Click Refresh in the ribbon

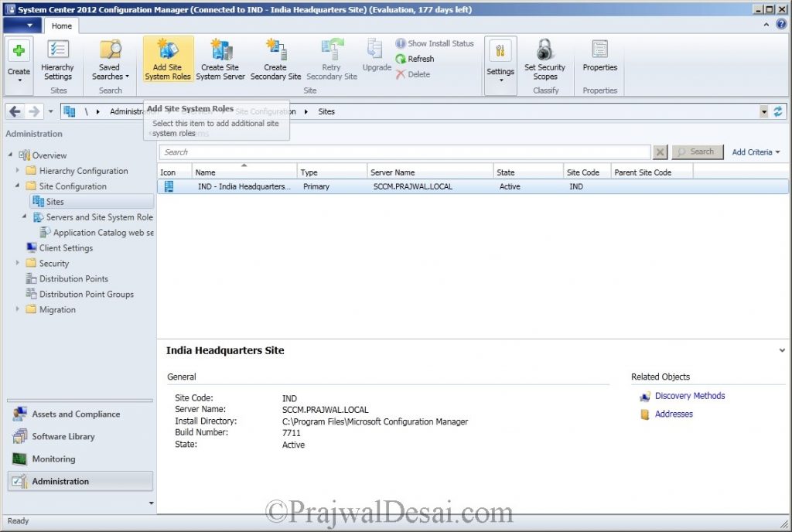coord(415,59)
